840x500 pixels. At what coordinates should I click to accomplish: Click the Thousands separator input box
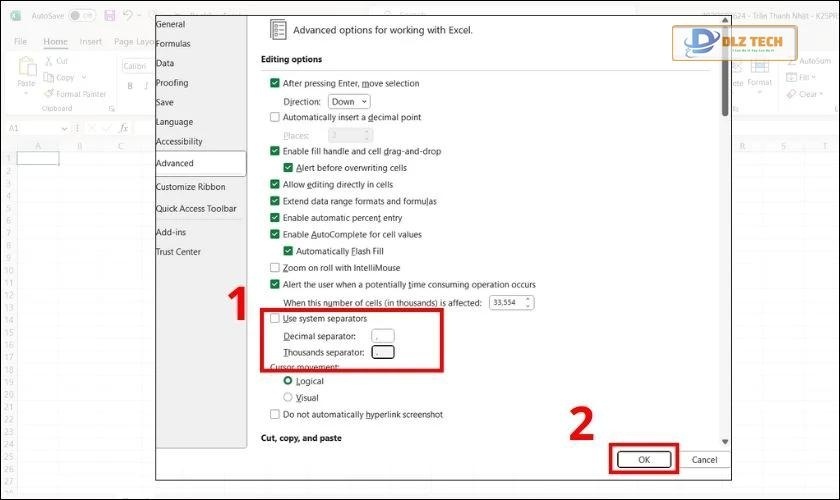tap(383, 352)
